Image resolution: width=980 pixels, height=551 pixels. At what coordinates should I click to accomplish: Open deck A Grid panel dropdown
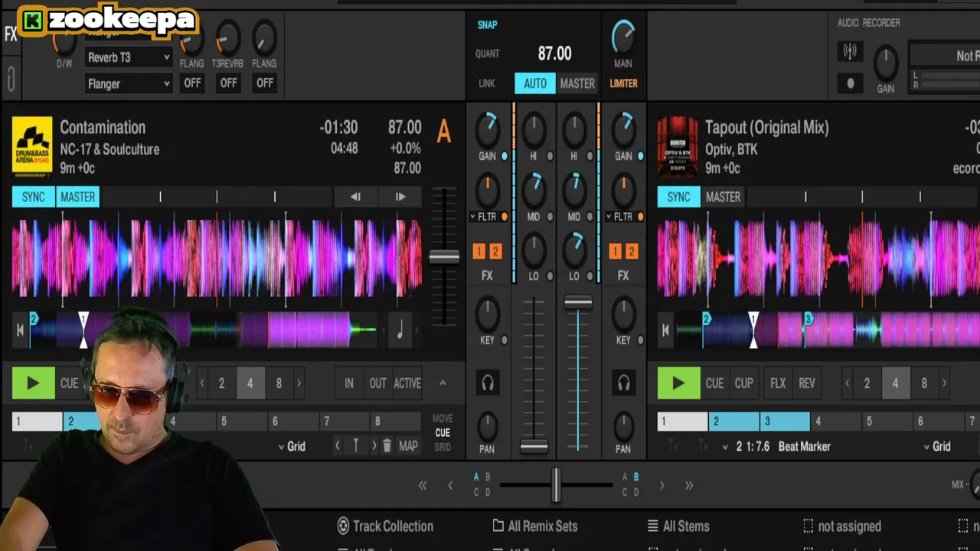coord(292,446)
